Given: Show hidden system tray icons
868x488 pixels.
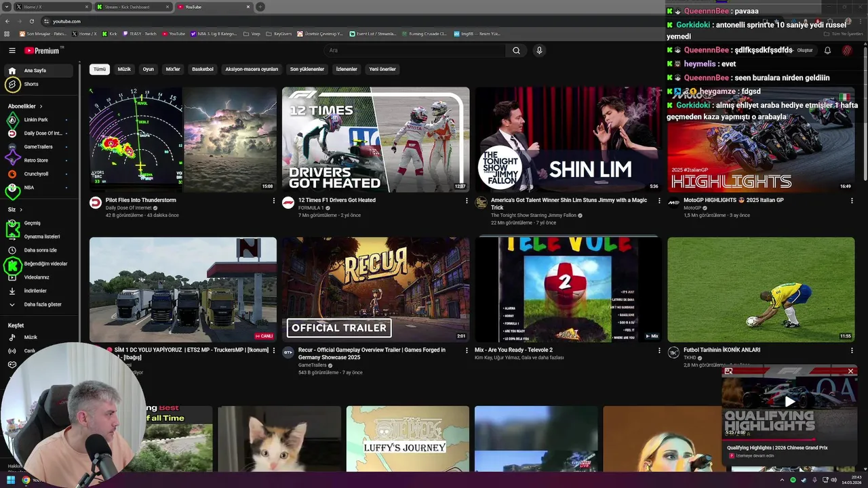Looking at the screenshot, I should pyautogui.click(x=782, y=480).
